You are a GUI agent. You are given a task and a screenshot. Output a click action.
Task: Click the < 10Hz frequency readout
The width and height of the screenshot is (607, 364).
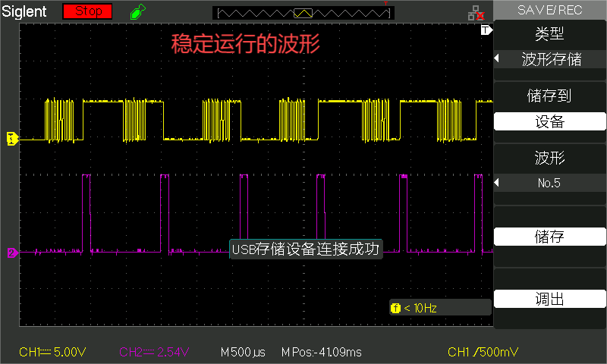[x=420, y=309]
